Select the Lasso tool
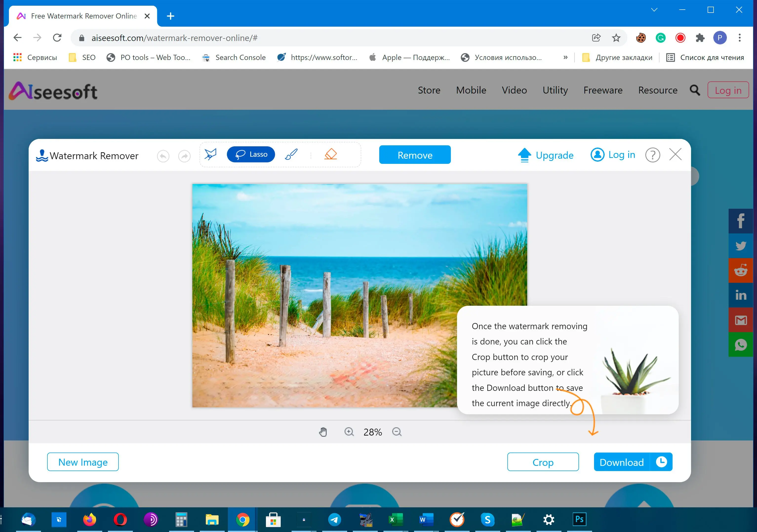This screenshot has width=757, height=532. [x=251, y=154]
